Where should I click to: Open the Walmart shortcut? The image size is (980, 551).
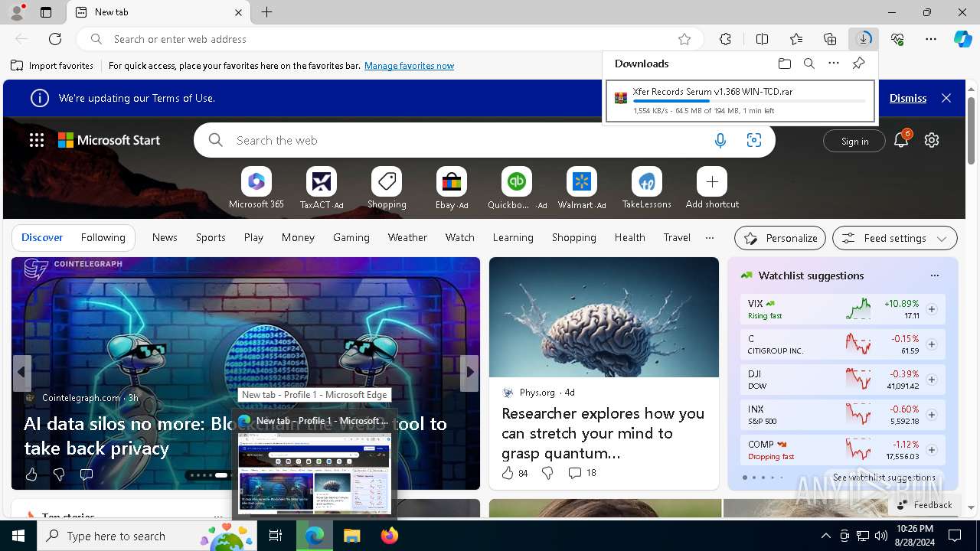582,188
